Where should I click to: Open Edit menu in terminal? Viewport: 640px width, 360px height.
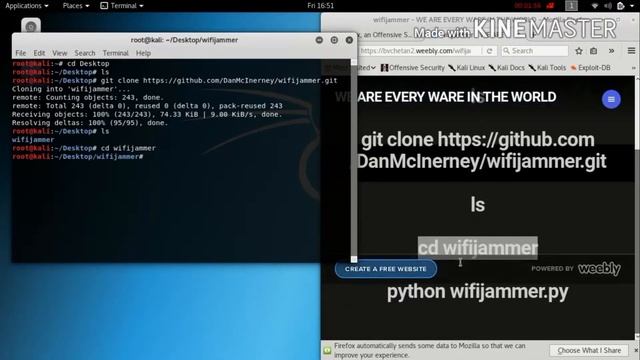39,53
